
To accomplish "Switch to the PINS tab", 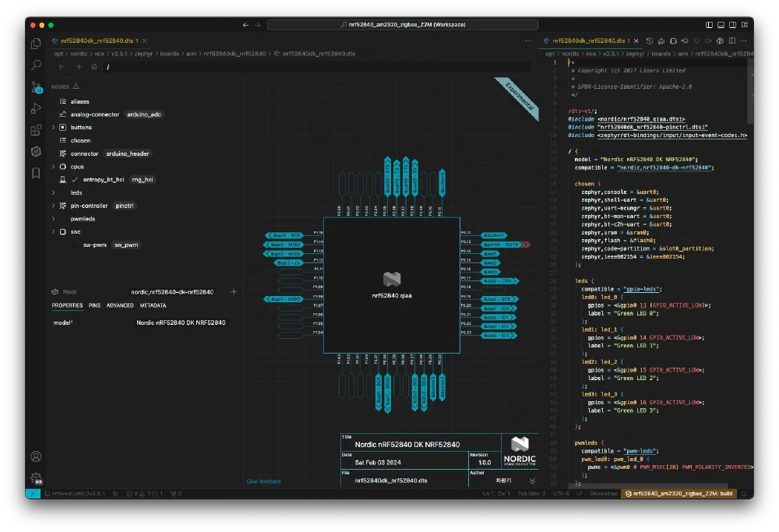I will tap(94, 305).
